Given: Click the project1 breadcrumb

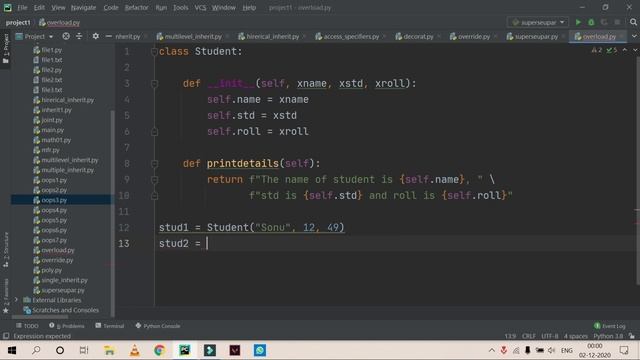Looking at the screenshot, I should 18,22.
